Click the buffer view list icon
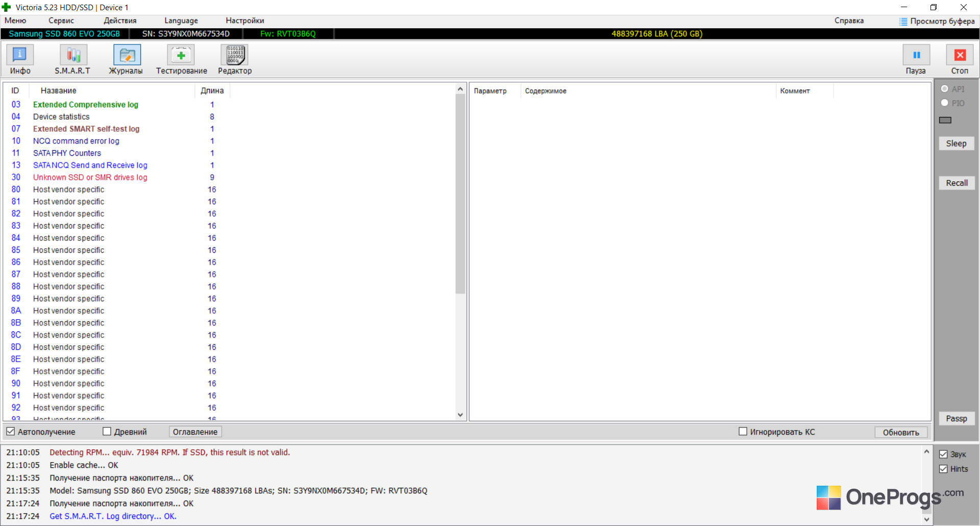Image resolution: width=980 pixels, height=526 pixels. tap(903, 21)
